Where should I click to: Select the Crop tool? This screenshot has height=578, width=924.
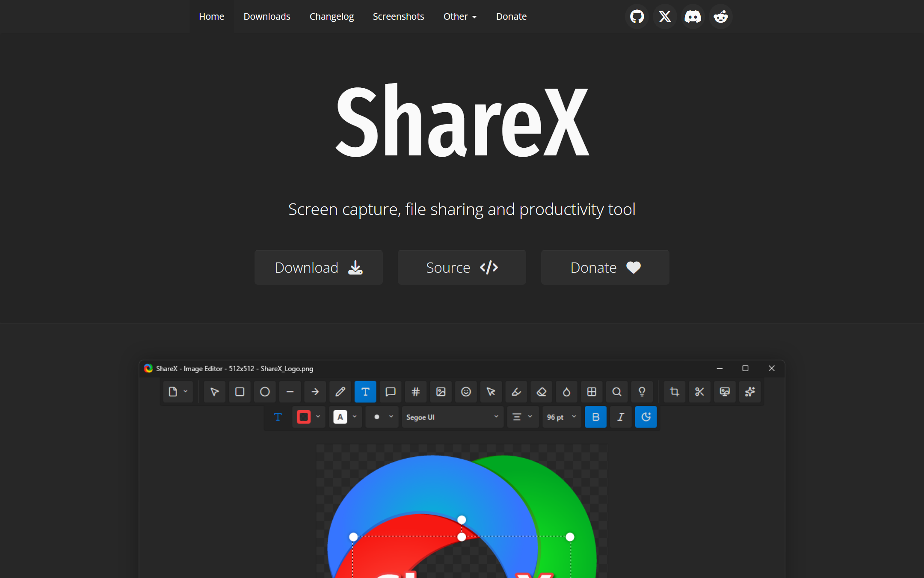tap(675, 392)
